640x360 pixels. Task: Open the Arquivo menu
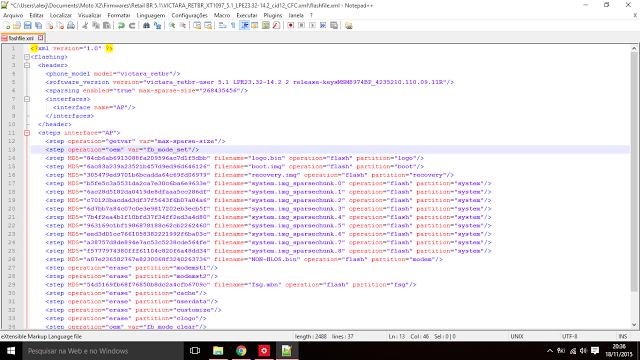tap(13, 15)
